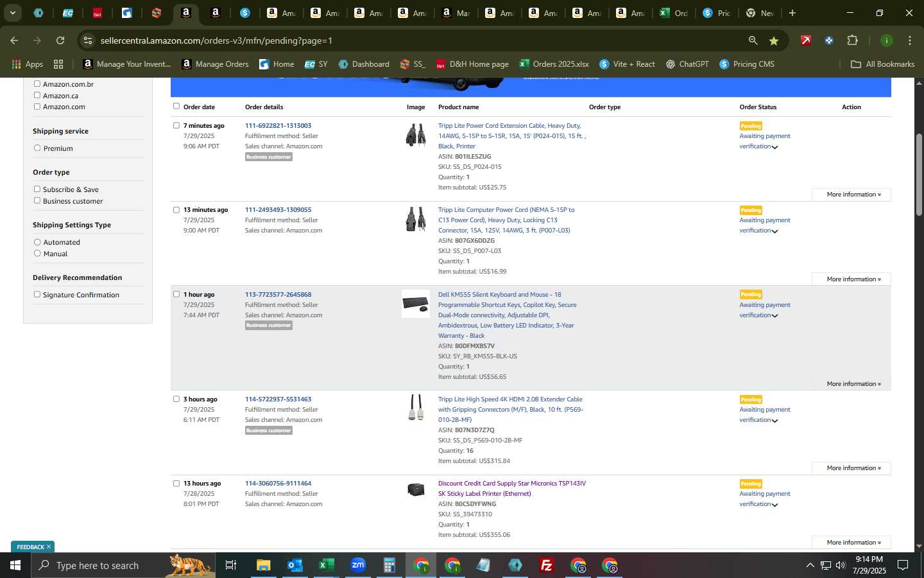Open Excel from the taskbar
The image size is (924, 578).
[x=327, y=565]
